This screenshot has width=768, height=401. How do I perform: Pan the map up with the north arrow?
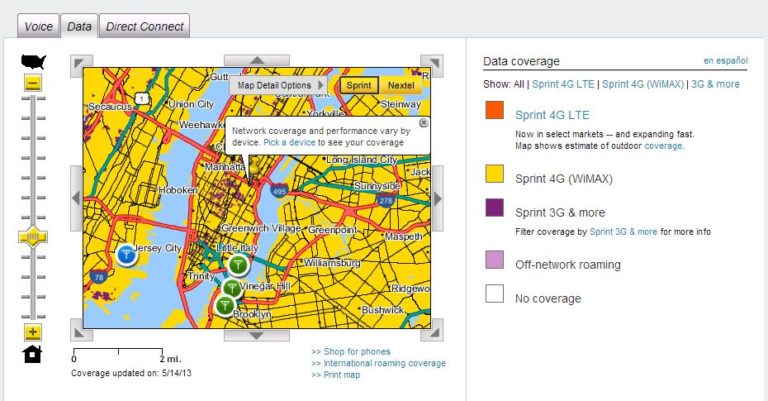pos(256,62)
